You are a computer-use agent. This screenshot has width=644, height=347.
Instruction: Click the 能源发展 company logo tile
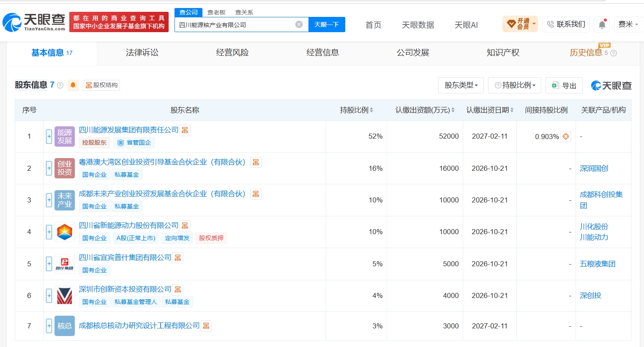(65, 137)
